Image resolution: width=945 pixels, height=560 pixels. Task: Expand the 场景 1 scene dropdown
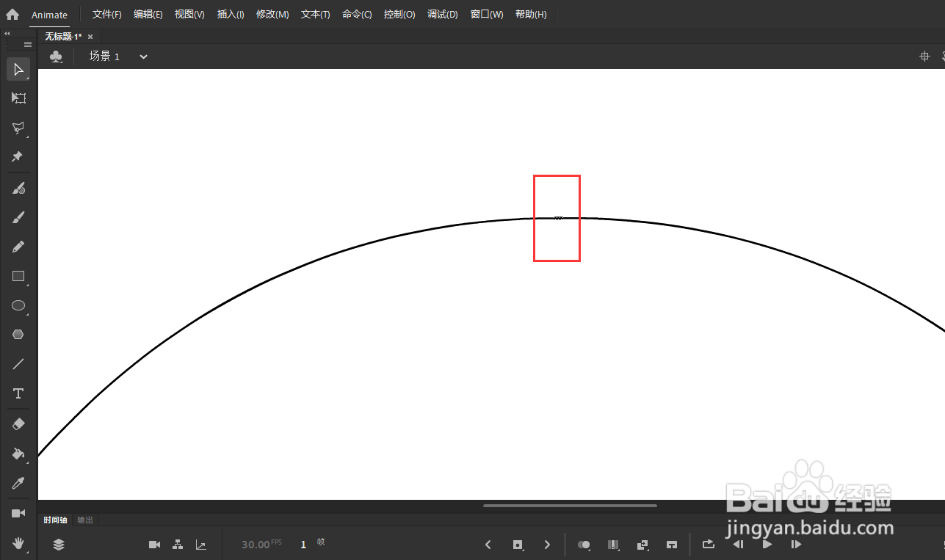click(x=143, y=57)
